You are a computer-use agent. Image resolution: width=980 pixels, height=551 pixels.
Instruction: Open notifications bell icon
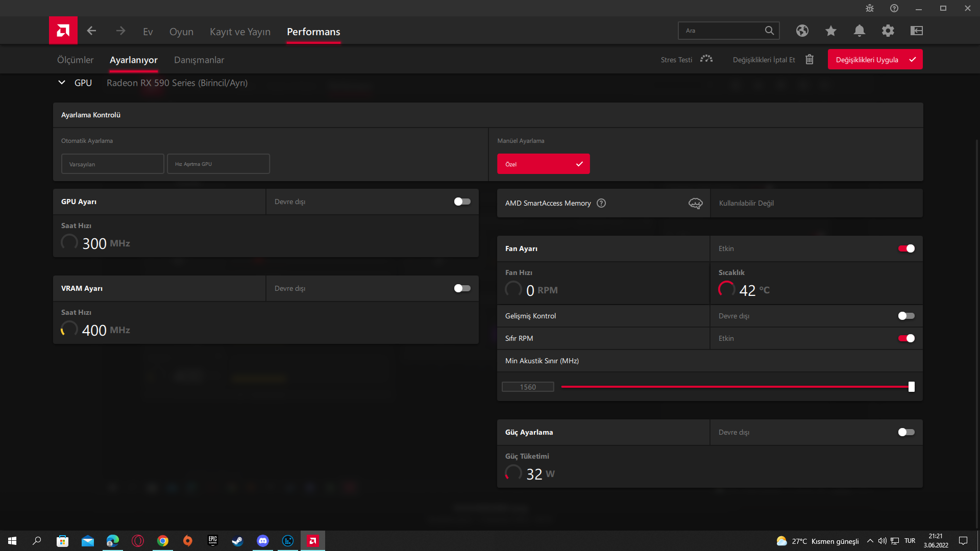(x=860, y=31)
